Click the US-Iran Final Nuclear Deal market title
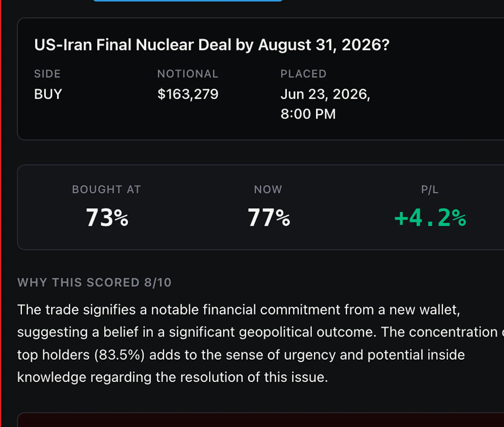The width and height of the screenshot is (504, 427). pos(212,45)
